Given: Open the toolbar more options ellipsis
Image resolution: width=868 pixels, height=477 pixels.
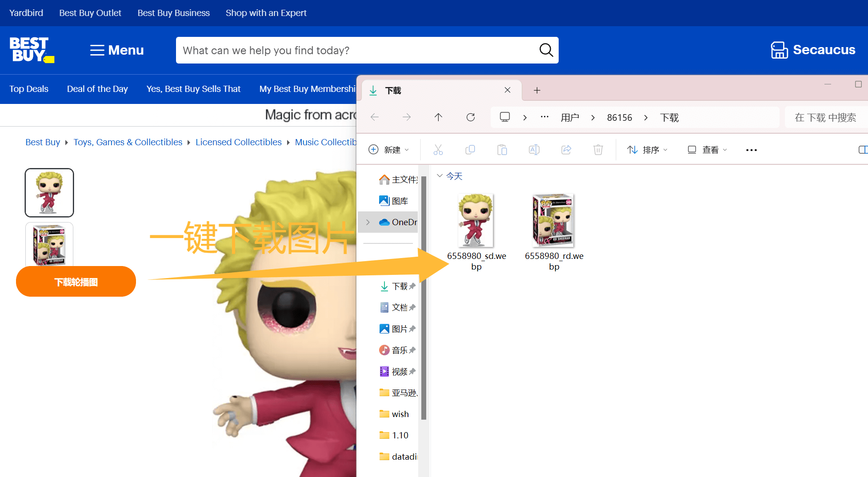Looking at the screenshot, I should tap(752, 150).
